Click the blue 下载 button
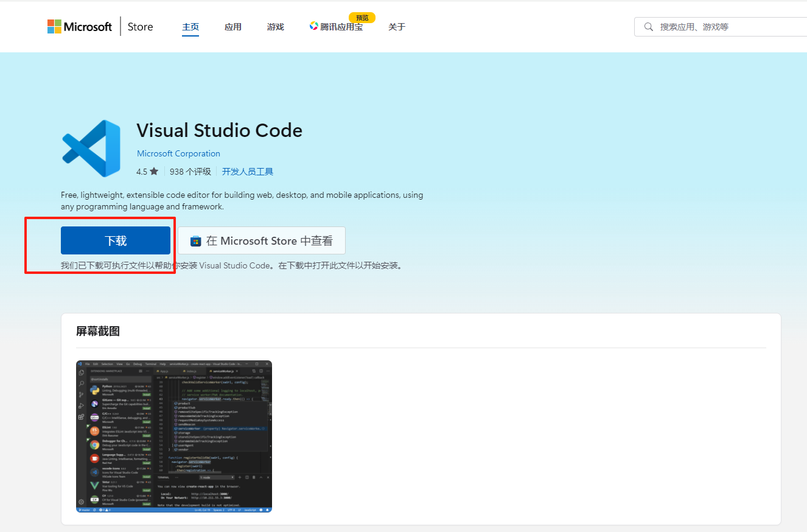The image size is (807, 532). (x=116, y=240)
